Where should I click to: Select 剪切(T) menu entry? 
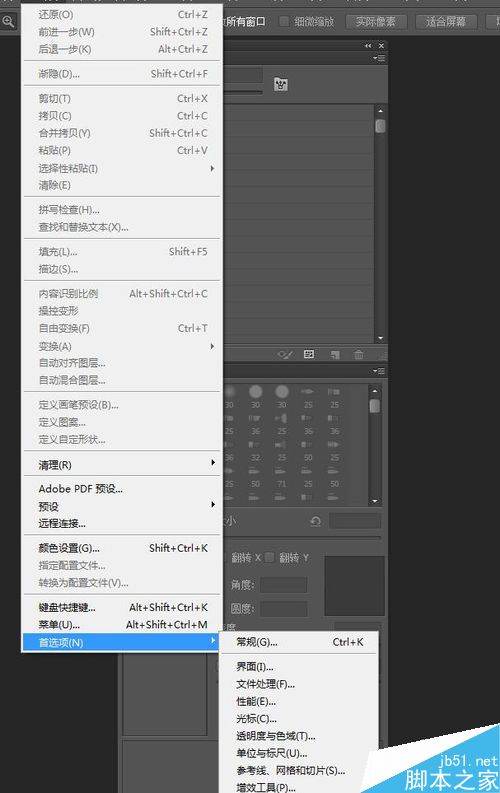[x=122, y=99]
